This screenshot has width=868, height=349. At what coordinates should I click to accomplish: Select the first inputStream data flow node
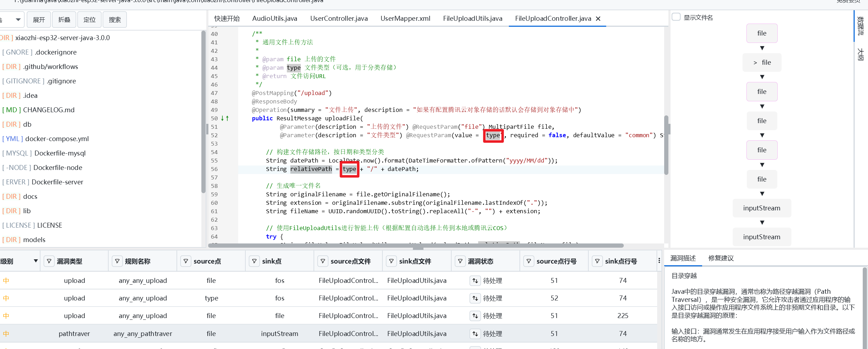pos(762,208)
